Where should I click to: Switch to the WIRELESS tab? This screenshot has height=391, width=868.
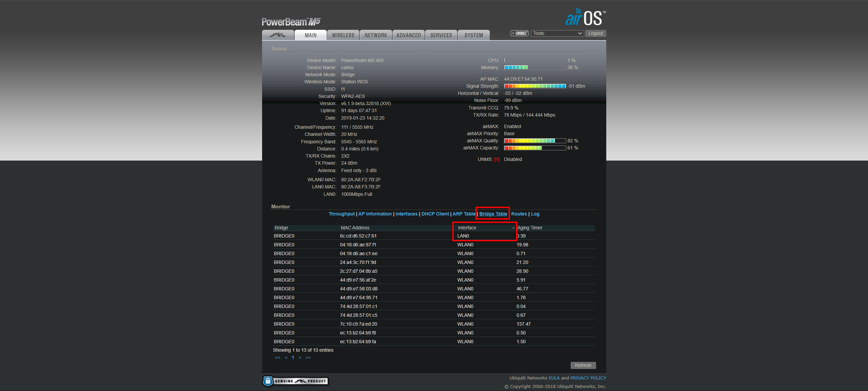coord(343,35)
